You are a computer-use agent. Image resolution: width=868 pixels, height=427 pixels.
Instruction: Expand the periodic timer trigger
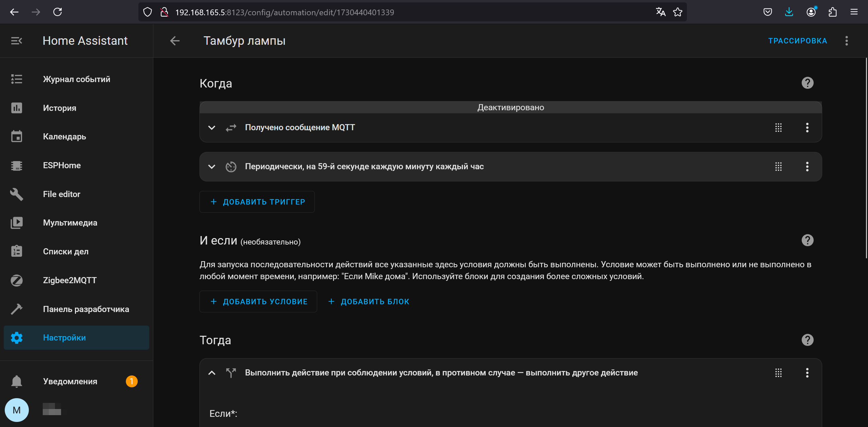pyautogui.click(x=211, y=166)
